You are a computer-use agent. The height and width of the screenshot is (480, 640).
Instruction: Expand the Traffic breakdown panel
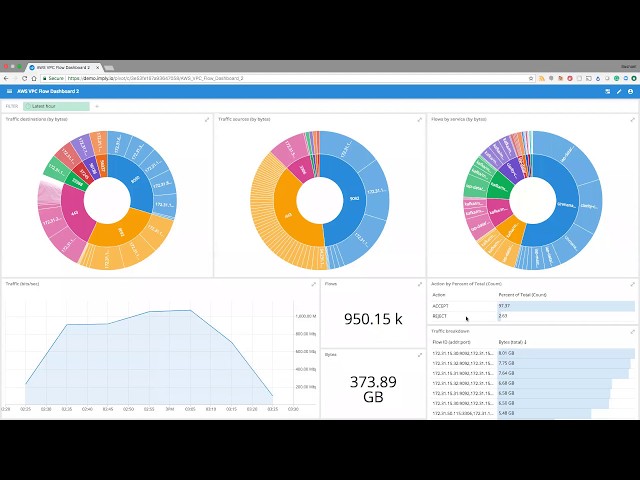pos(633,331)
